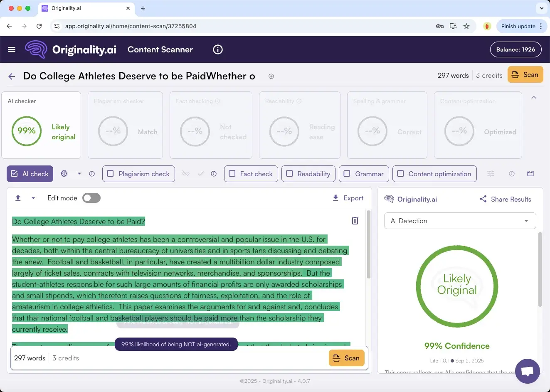The width and height of the screenshot is (550, 392).
Task: Click the Scan button in the bottom bar
Action: tap(346, 358)
